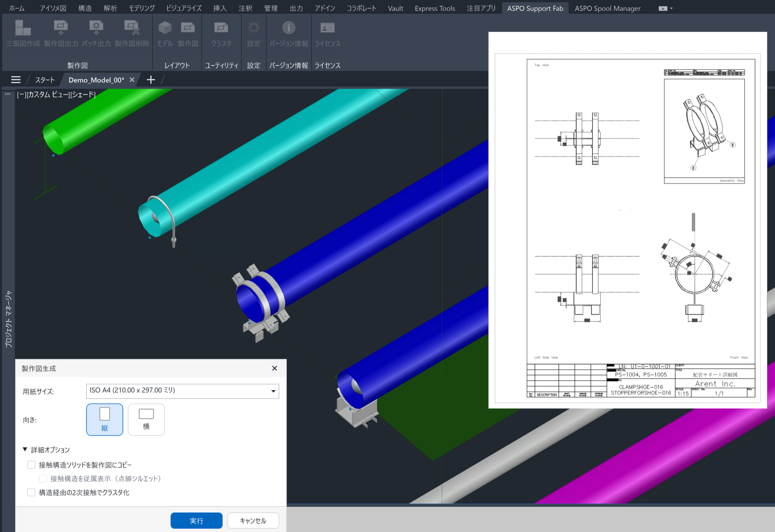
Task: Click the 用紙サイズ: label
Action: tap(38, 391)
